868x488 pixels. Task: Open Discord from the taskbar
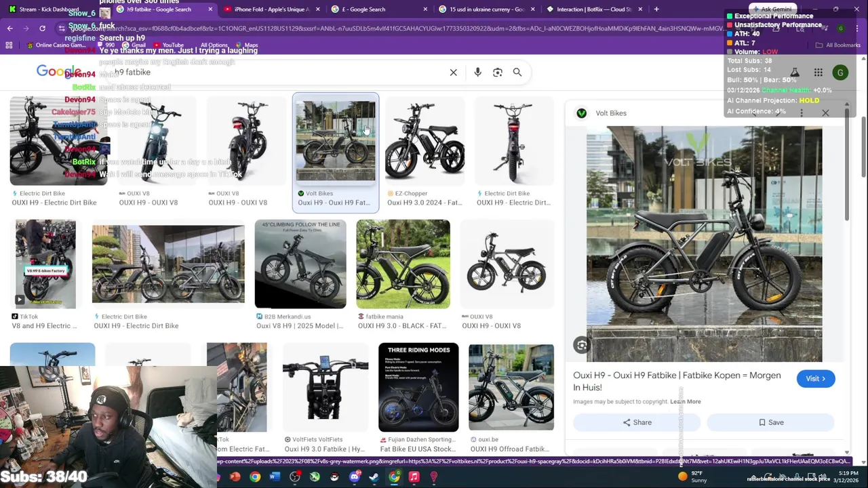pos(355,477)
